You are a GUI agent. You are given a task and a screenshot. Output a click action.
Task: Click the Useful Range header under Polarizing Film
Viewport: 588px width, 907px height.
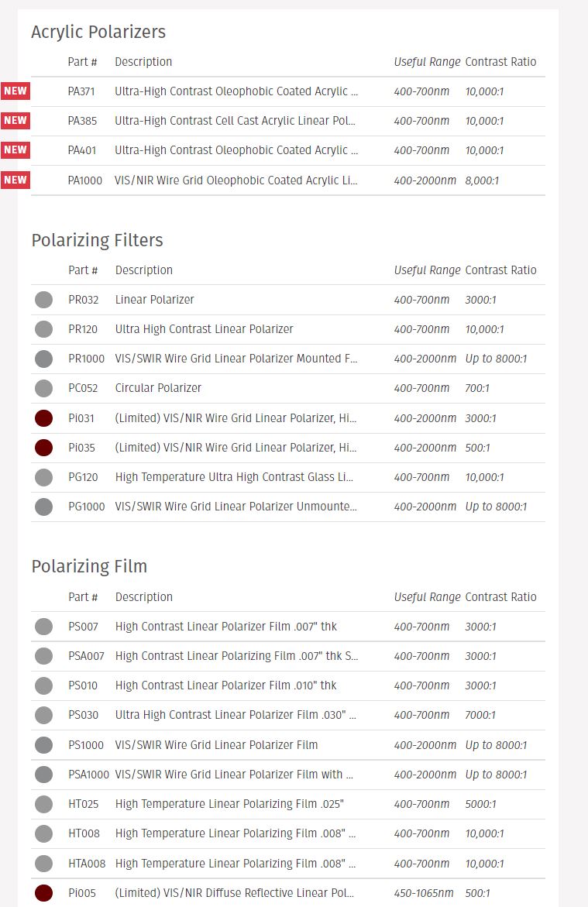427,597
